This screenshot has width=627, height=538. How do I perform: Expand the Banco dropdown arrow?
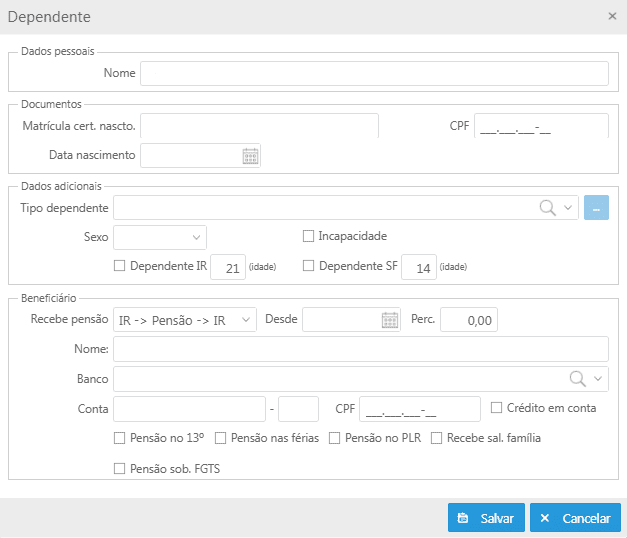(598, 378)
